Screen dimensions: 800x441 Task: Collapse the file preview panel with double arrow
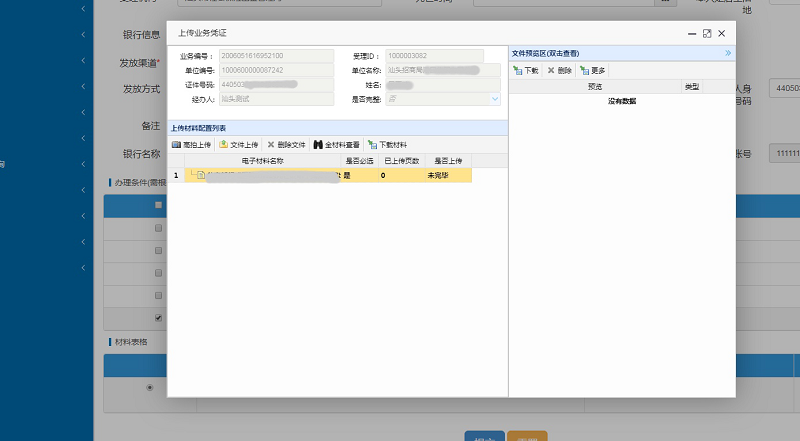pos(728,52)
